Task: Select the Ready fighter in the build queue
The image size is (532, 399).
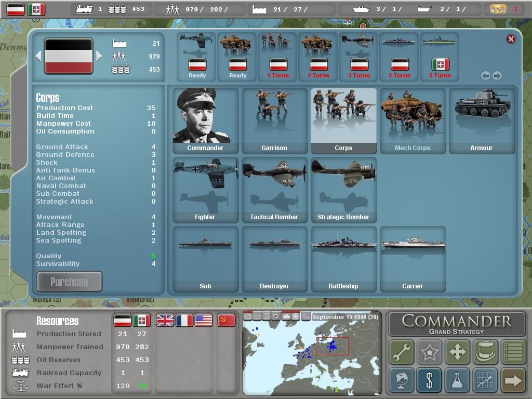Action: tap(197, 57)
